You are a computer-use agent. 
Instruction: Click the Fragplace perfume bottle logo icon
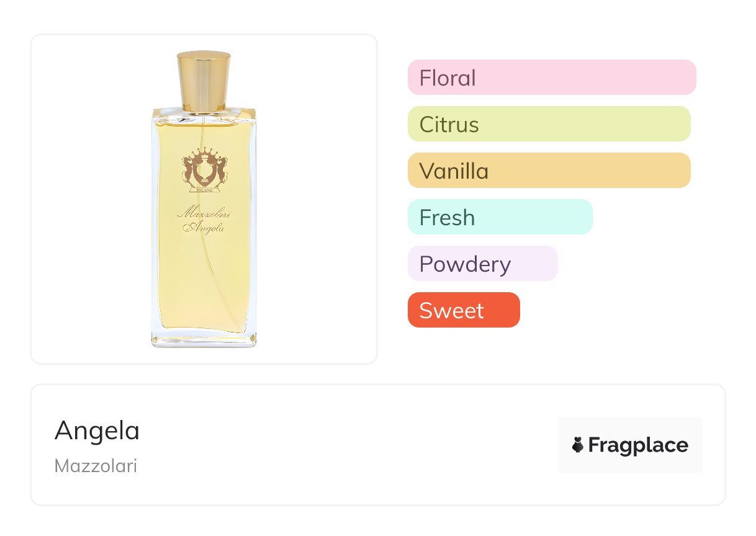point(578,445)
